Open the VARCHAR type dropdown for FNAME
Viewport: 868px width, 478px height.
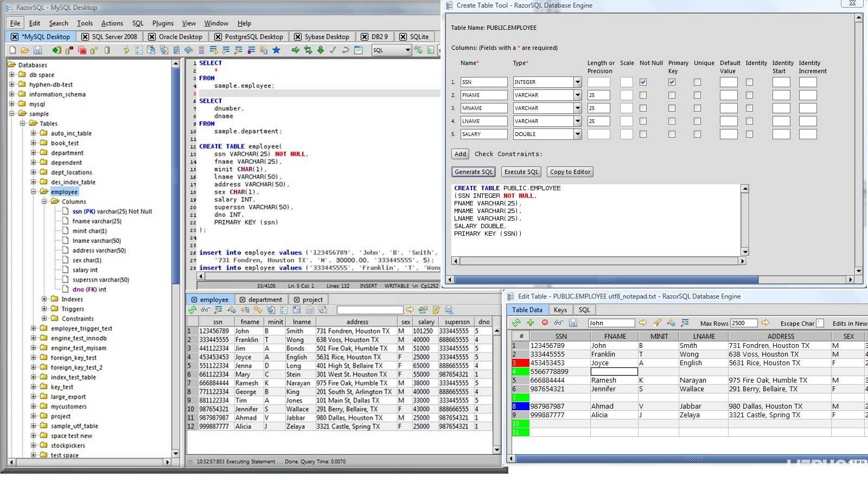click(577, 95)
